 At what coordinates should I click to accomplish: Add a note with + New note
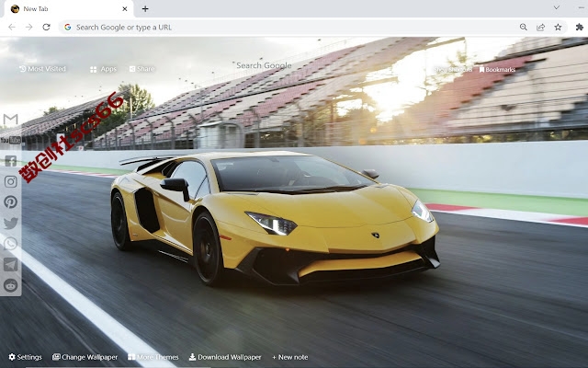290,357
